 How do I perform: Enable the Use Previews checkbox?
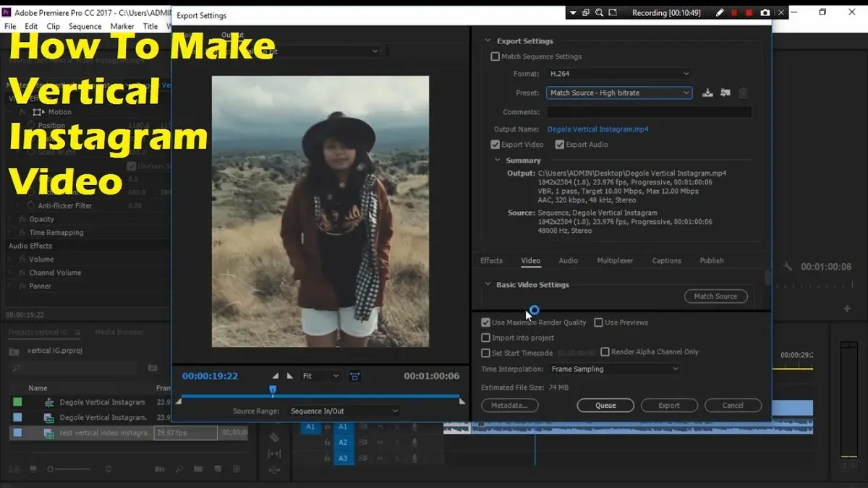[599, 322]
